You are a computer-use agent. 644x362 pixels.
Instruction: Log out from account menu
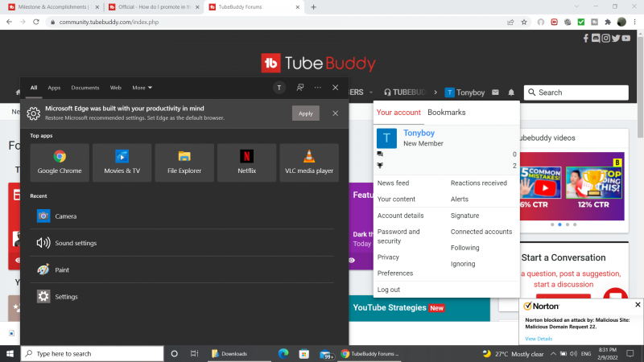tap(388, 290)
